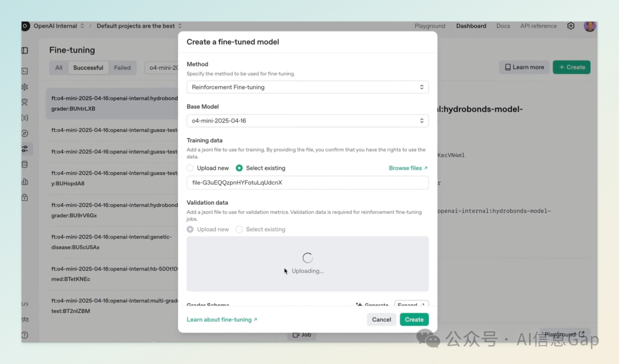Switch to the All jobs filter tab
619x364 pixels.
pyautogui.click(x=59, y=68)
